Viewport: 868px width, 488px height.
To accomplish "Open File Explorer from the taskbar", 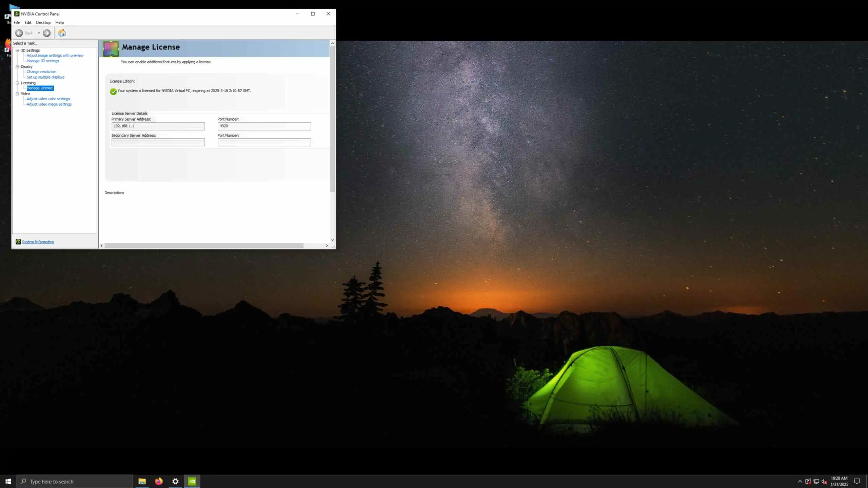I will click(142, 481).
